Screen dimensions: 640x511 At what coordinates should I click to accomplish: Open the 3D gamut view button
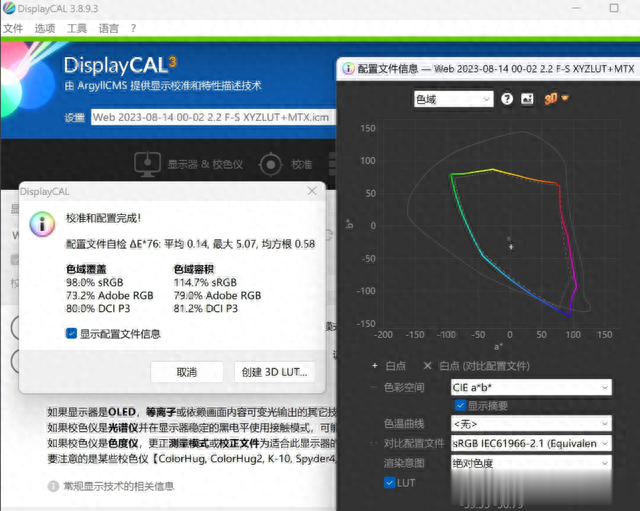(x=551, y=99)
